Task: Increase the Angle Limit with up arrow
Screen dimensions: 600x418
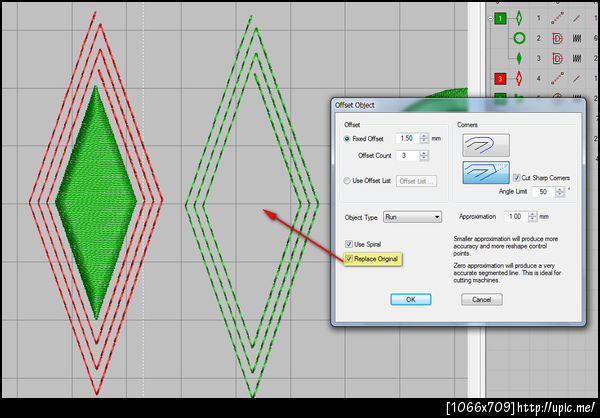Action: 559,189
